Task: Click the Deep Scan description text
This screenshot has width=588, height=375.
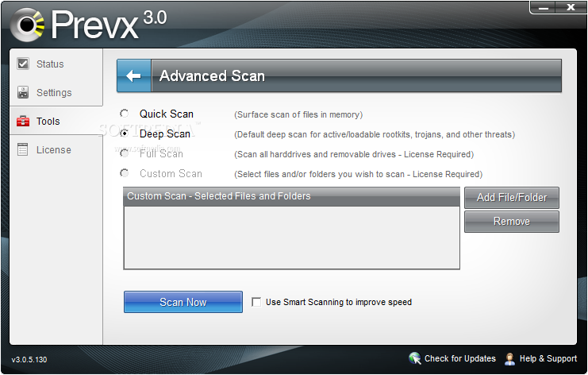Action: (x=375, y=134)
